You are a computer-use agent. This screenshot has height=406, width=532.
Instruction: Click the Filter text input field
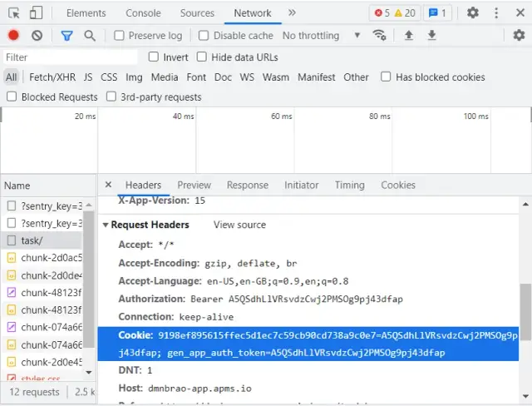pos(70,57)
